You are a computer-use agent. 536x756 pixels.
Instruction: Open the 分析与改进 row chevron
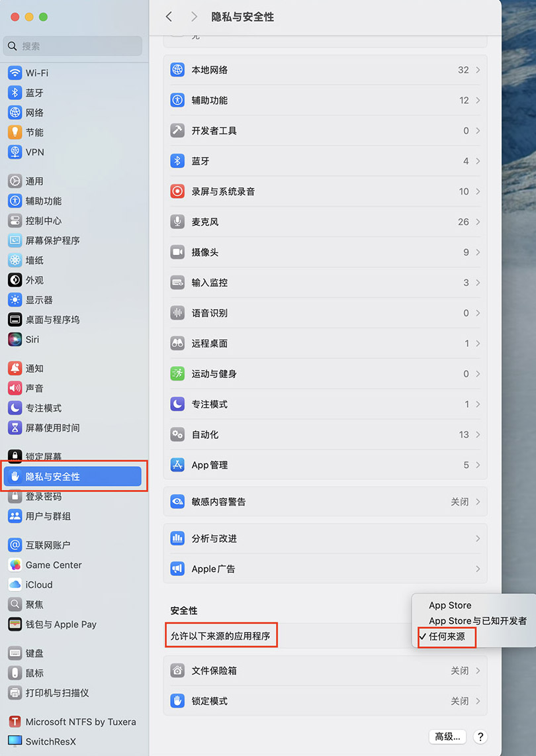(x=478, y=539)
